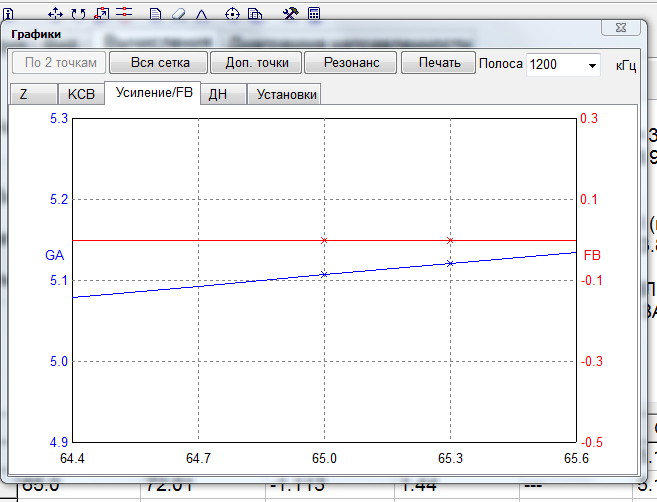Image resolution: width=657 pixels, height=502 pixels.
Task: Click the red sliders adjustment icon
Action: pyautogui.click(x=124, y=12)
